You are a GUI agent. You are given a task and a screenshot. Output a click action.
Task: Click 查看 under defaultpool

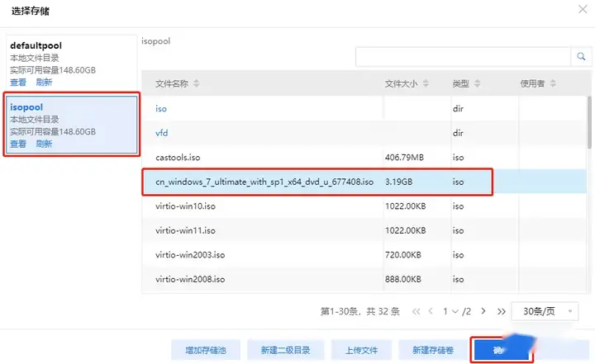[18, 83]
